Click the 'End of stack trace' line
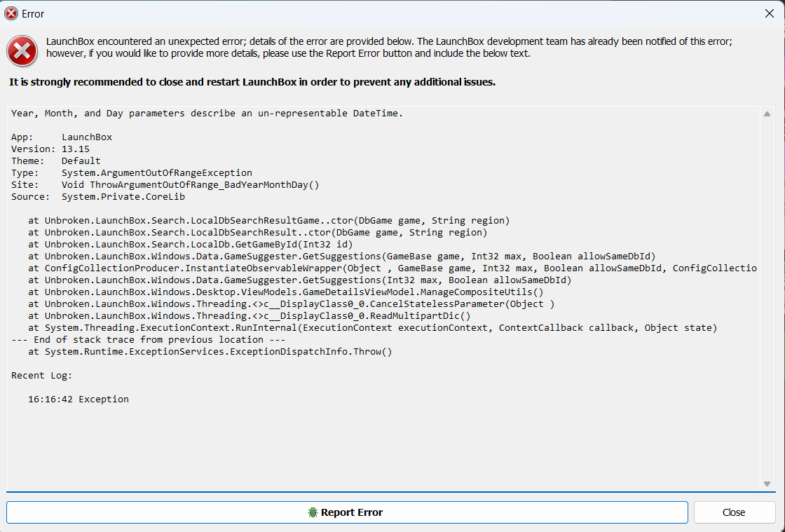785x532 pixels. pyautogui.click(x=148, y=340)
